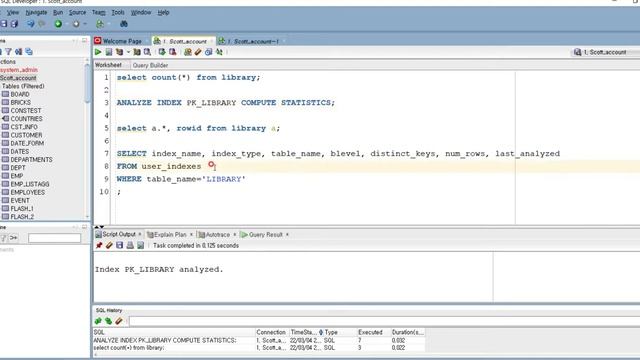Open the Run menu

58,13
